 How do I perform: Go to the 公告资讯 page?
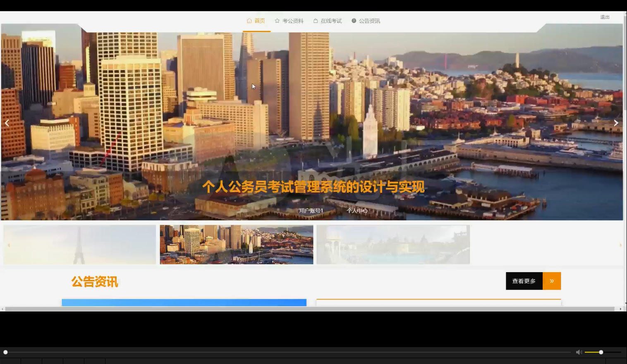(x=369, y=21)
